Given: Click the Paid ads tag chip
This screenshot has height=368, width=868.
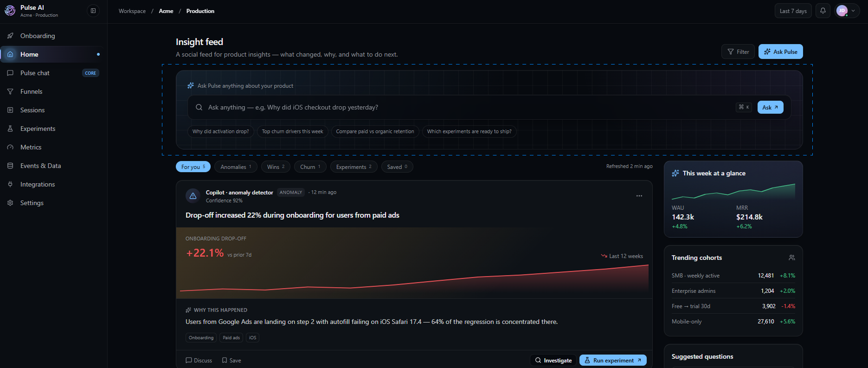Looking at the screenshot, I should pyautogui.click(x=231, y=338).
